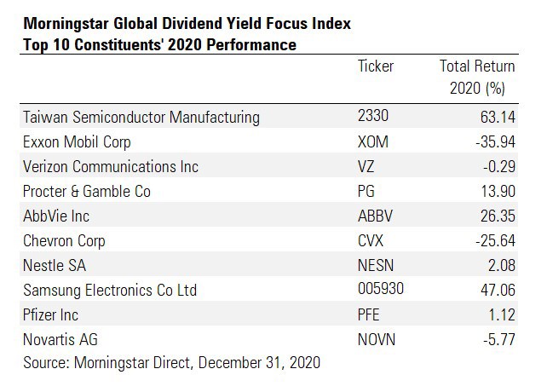Click the Procter & Gamble Co name
This screenshot has width=547, height=392.
(x=87, y=191)
